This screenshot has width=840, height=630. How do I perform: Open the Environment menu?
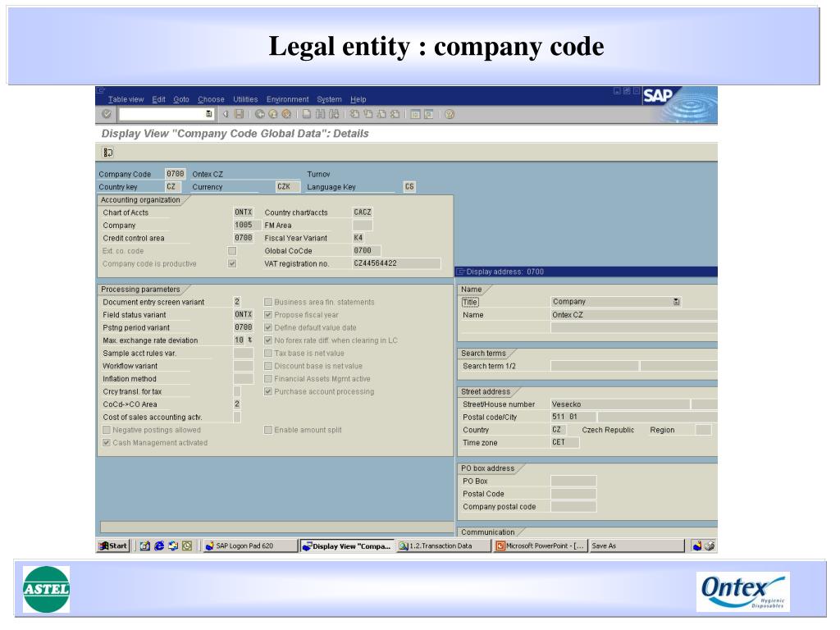click(288, 99)
